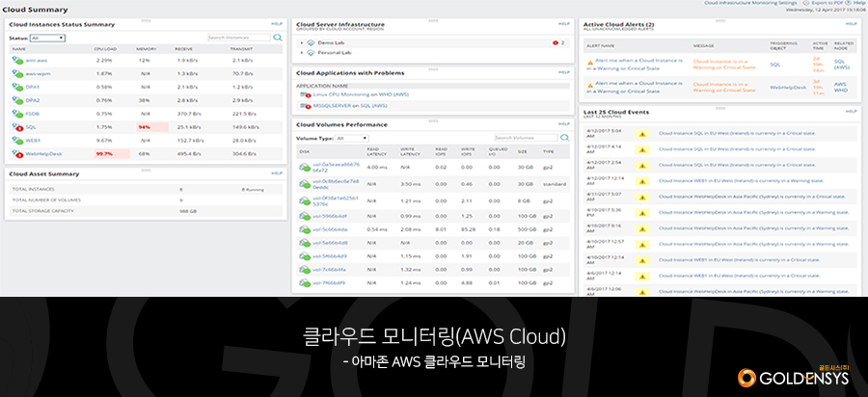Click the '8 Running' asset summary value
The width and height of the screenshot is (868, 397).
[253, 190]
